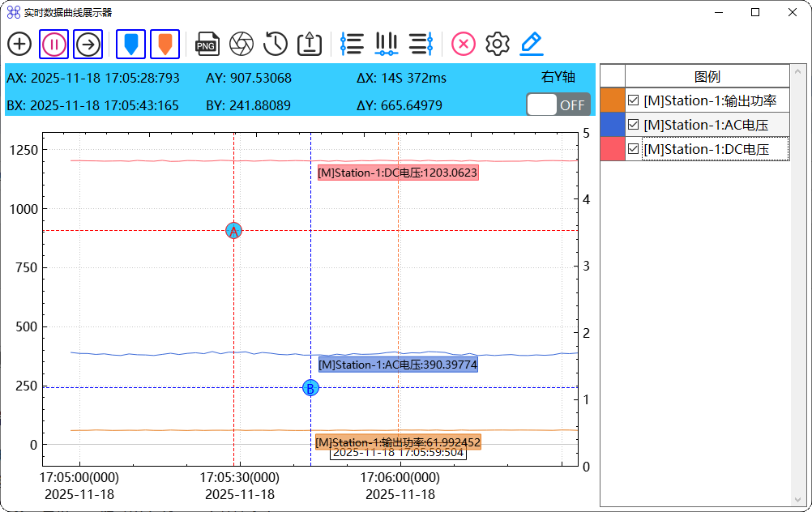
Task: Click the 右Y轴 label
Action: (x=558, y=77)
